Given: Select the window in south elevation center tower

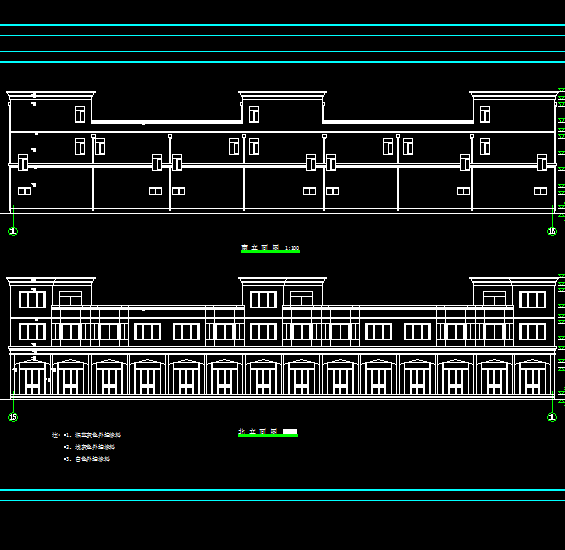Looking at the screenshot, I should point(254,114).
